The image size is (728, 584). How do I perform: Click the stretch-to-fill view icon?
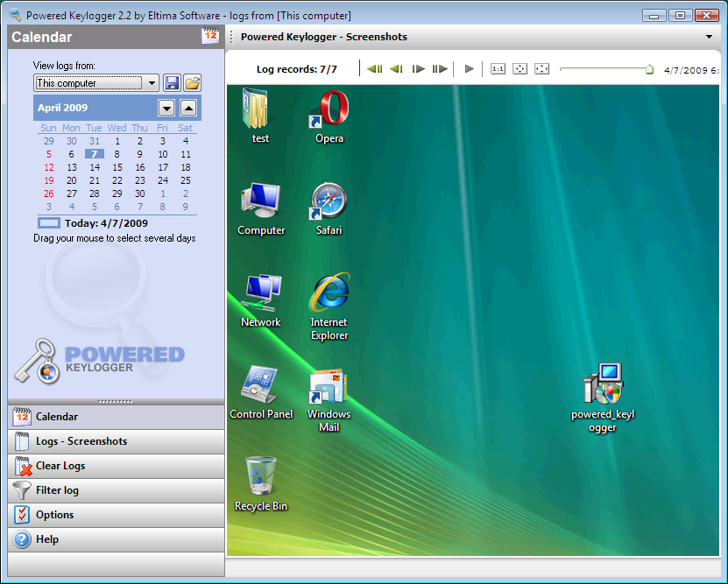(x=541, y=69)
